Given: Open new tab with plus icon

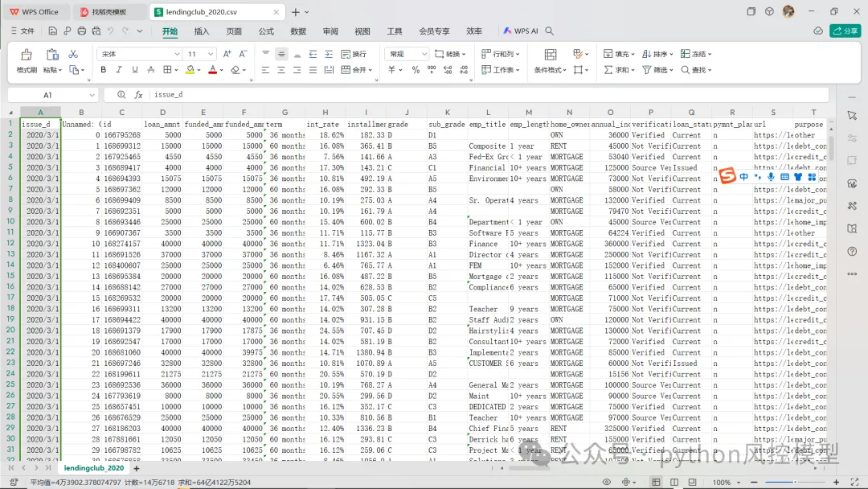Looking at the screenshot, I should pyautogui.click(x=295, y=11).
